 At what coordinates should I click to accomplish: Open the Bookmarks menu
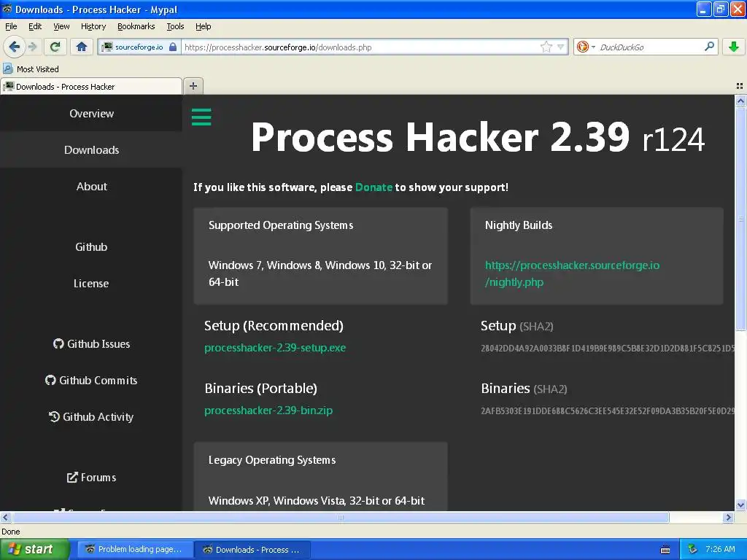136,26
